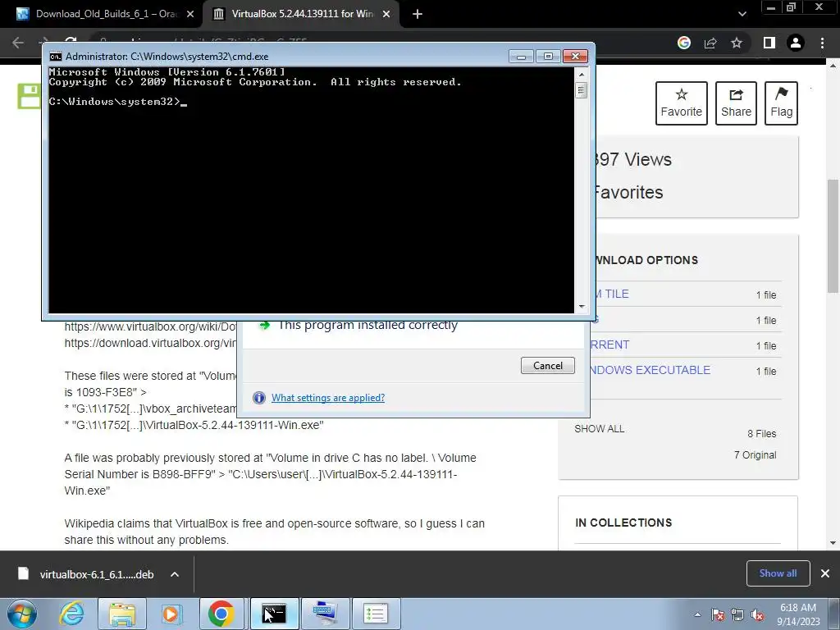Click the 'IN COLLECTIONS' heading
This screenshot has width=840, height=630.
tap(623, 523)
